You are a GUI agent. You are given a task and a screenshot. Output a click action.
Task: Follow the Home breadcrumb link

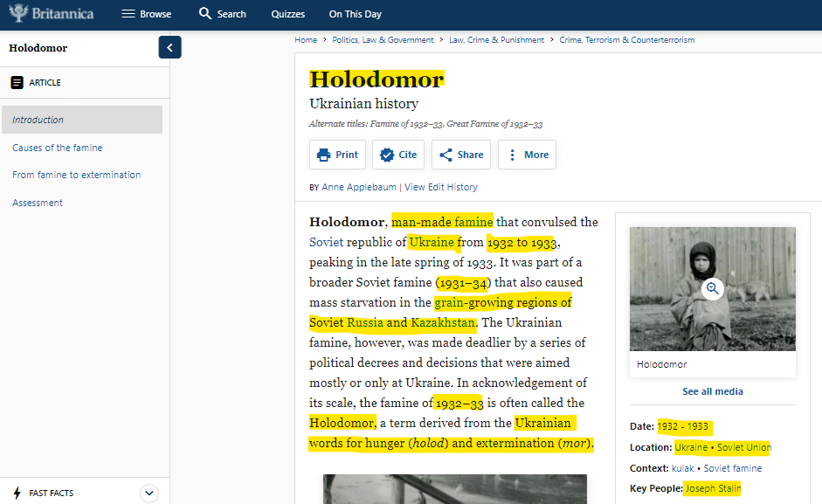306,40
